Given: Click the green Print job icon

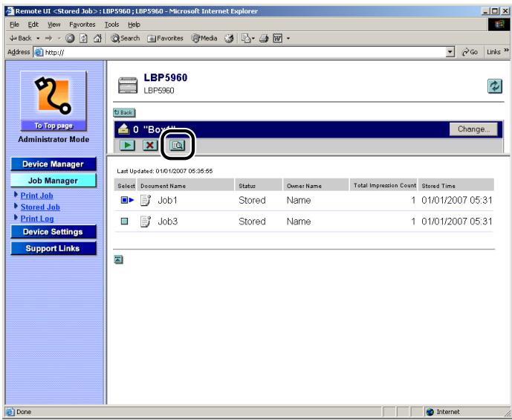Looking at the screenshot, I should pyautogui.click(x=127, y=145).
